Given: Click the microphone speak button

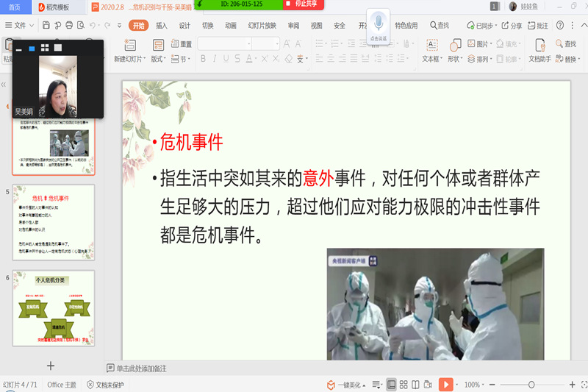Looking at the screenshot, I should click(379, 25).
